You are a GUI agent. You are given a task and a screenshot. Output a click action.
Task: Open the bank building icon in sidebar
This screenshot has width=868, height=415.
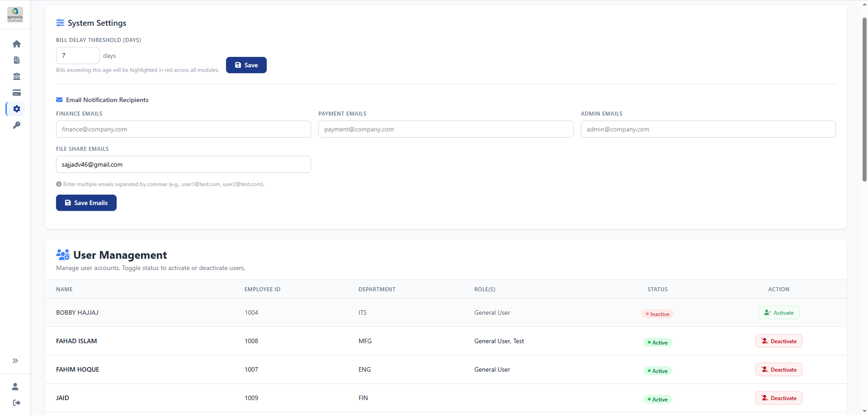[17, 76]
